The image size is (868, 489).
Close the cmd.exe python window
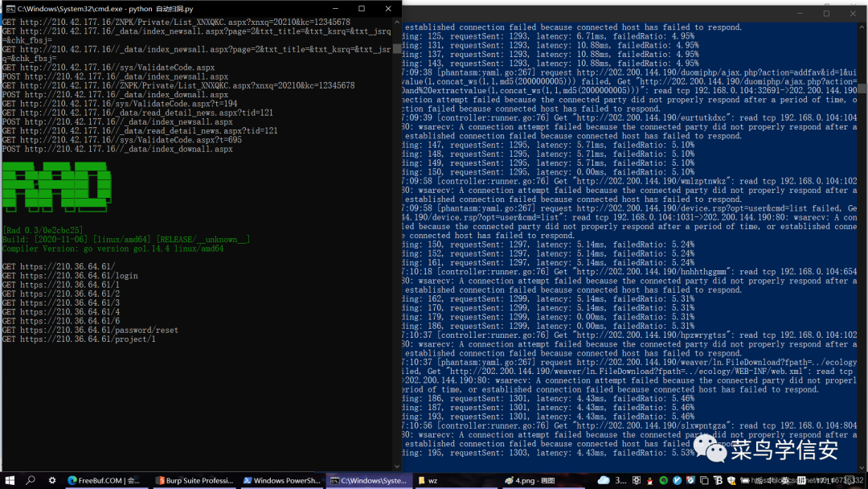click(388, 8)
